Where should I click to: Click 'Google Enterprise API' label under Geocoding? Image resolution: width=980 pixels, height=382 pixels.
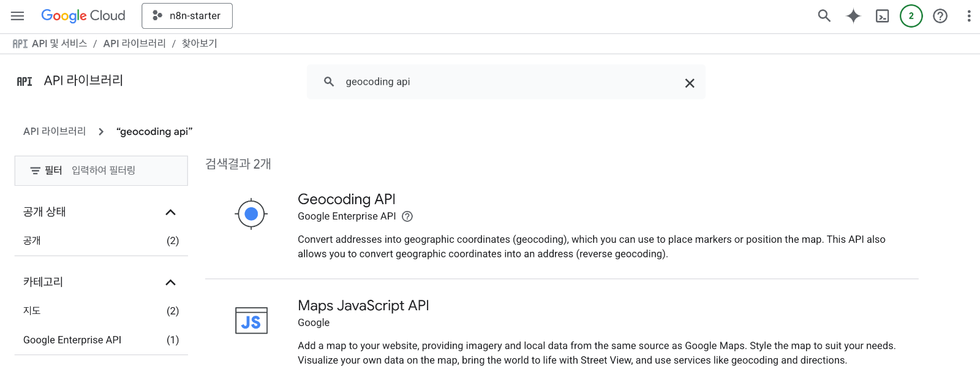(347, 216)
